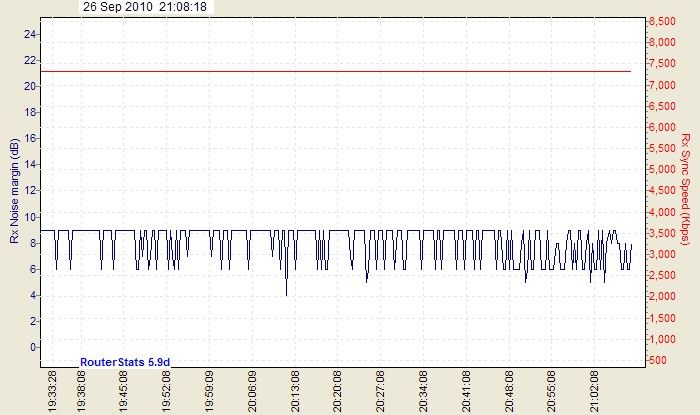This screenshot has width=700, height=415.
Task: Click the 0 tick on left axis
Action: click(33, 347)
